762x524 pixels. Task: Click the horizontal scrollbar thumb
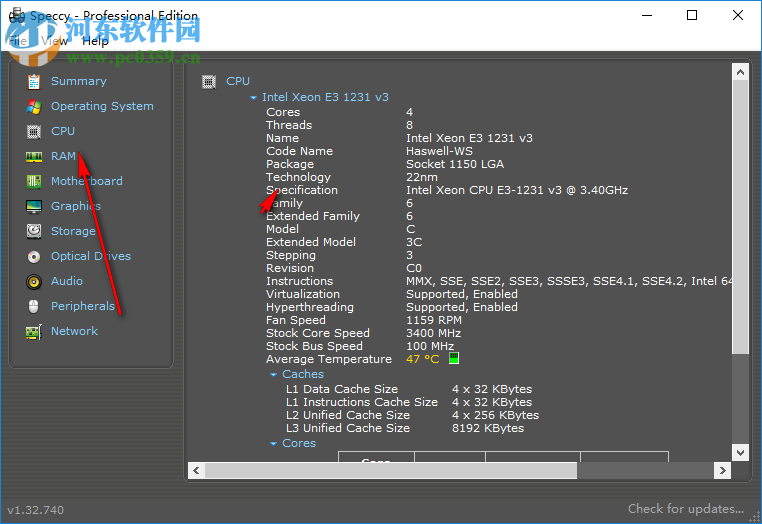[391, 470]
